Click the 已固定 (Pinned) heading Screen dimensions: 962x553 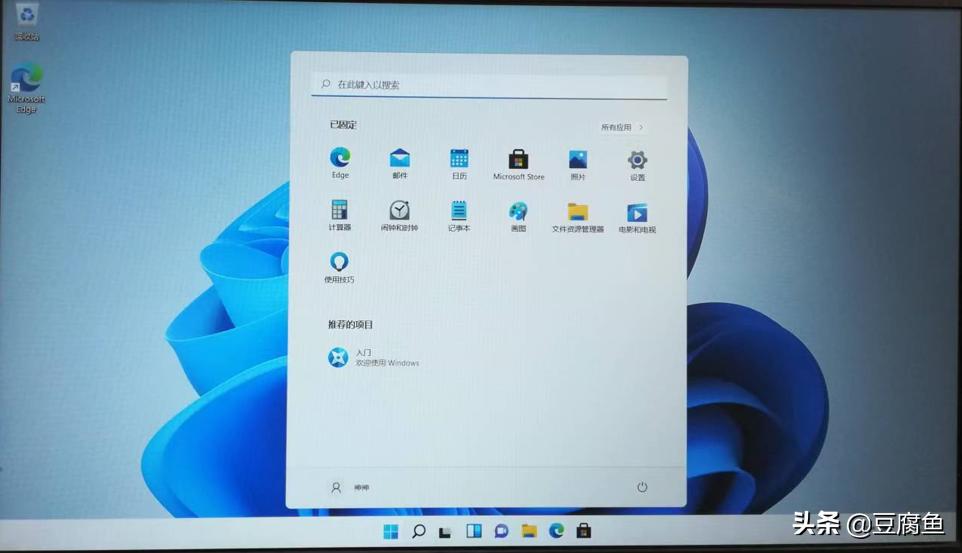343,125
